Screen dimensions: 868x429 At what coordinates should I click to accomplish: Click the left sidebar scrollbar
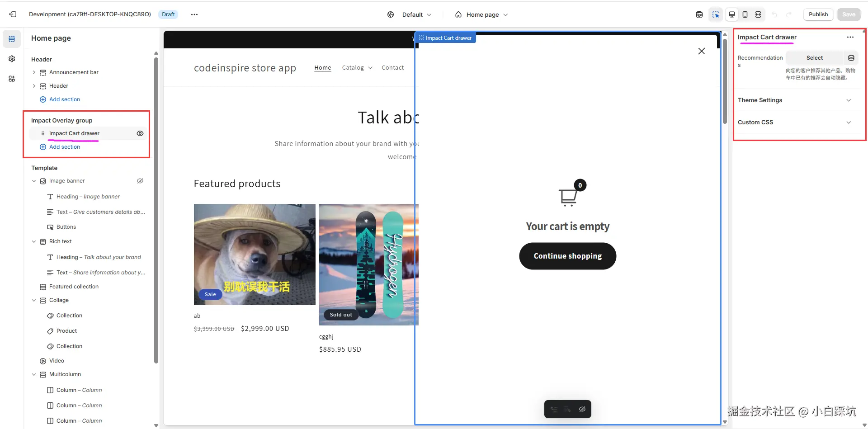[x=156, y=210]
